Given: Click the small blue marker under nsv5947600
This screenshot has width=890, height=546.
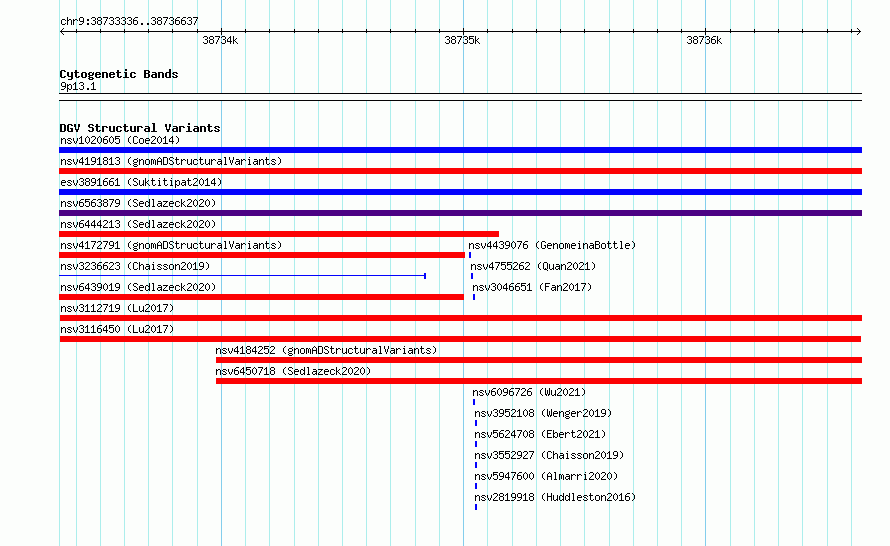Looking at the screenshot, I should pos(476,486).
